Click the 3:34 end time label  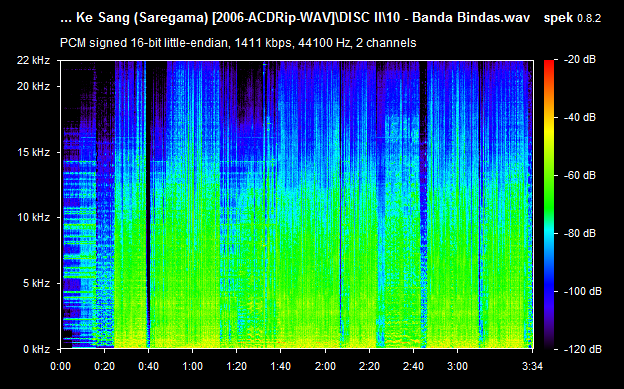[532, 366]
